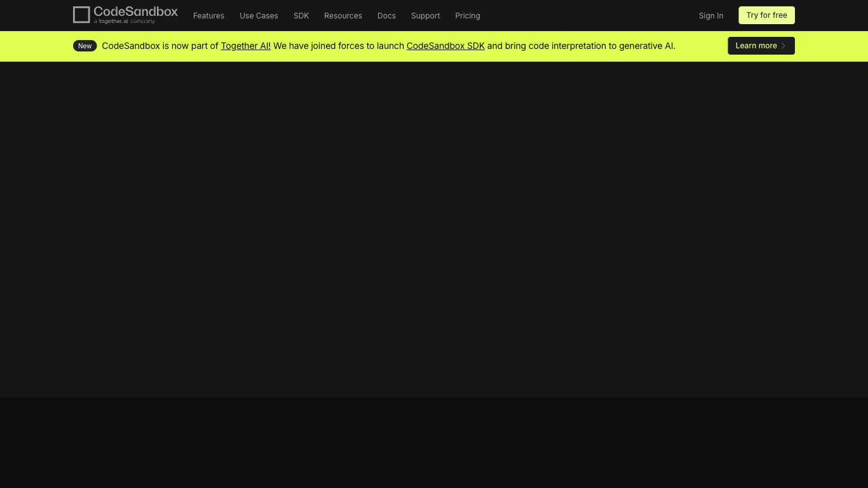Click the chevron arrow inside Learn more
This screenshot has height=488, width=868.
pyautogui.click(x=783, y=46)
